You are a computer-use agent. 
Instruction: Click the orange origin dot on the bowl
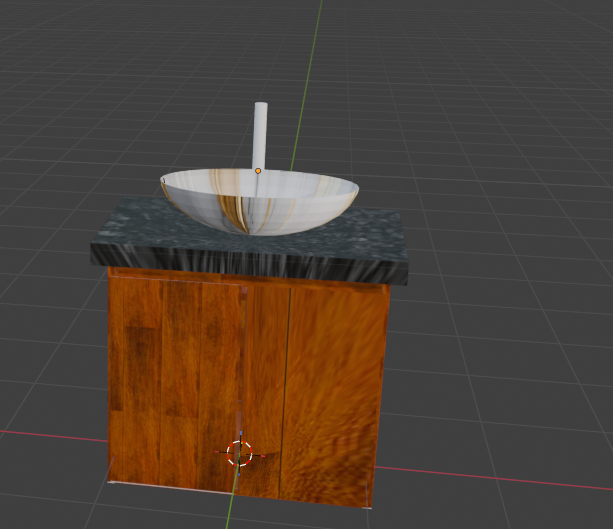(258, 171)
